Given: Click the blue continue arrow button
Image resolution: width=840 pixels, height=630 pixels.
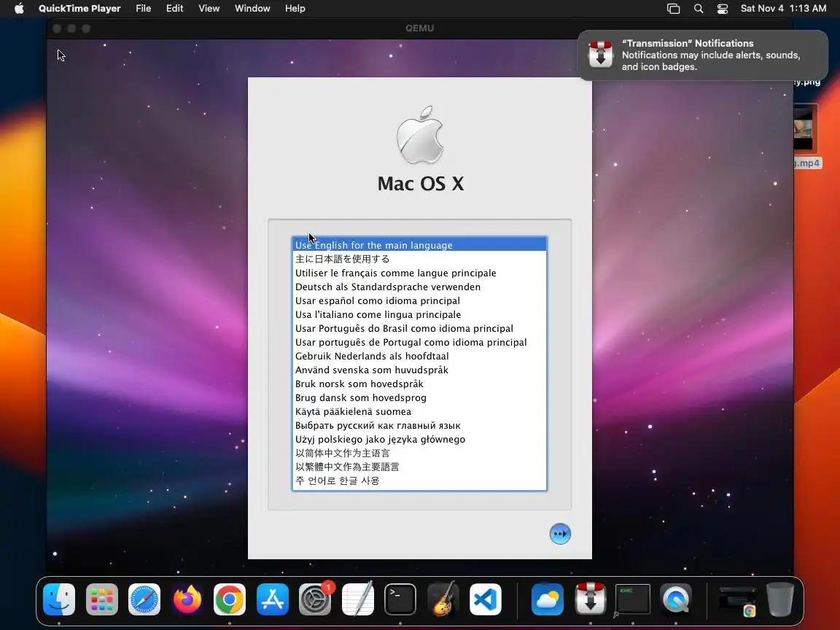Looking at the screenshot, I should tap(560, 534).
